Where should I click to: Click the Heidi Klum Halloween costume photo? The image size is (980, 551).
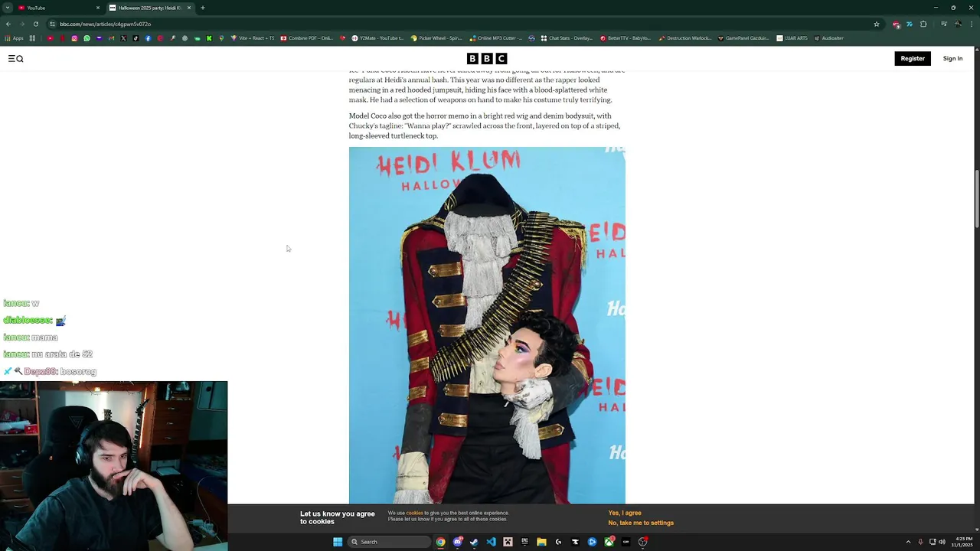[487, 325]
